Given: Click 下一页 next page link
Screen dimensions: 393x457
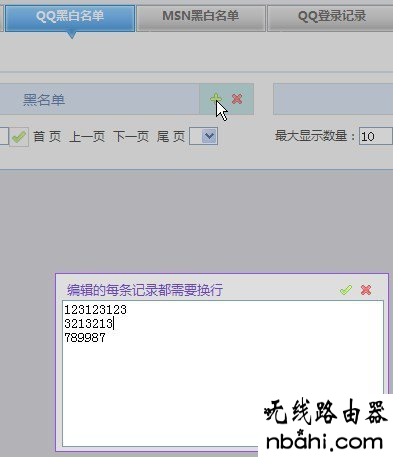Looking at the screenshot, I should pos(131,137).
